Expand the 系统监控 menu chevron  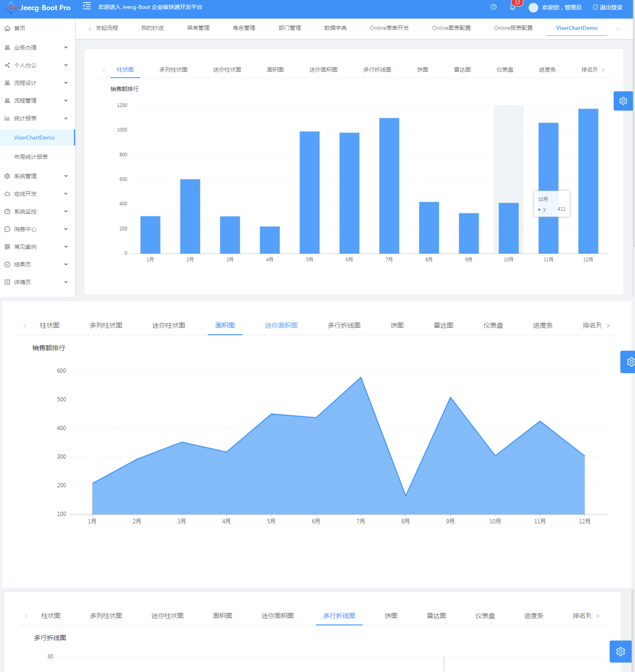(66, 211)
